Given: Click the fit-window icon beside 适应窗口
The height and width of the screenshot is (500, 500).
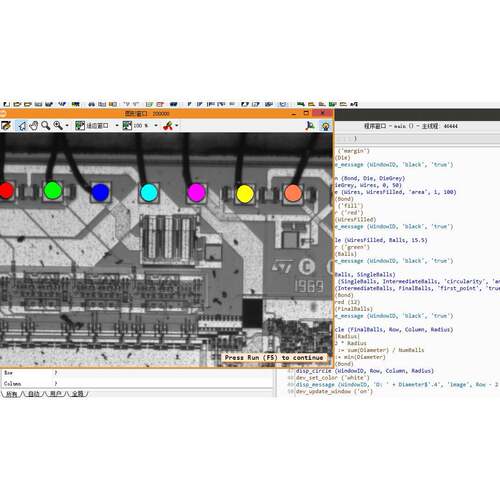Looking at the screenshot, I should click(x=80, y=126).
